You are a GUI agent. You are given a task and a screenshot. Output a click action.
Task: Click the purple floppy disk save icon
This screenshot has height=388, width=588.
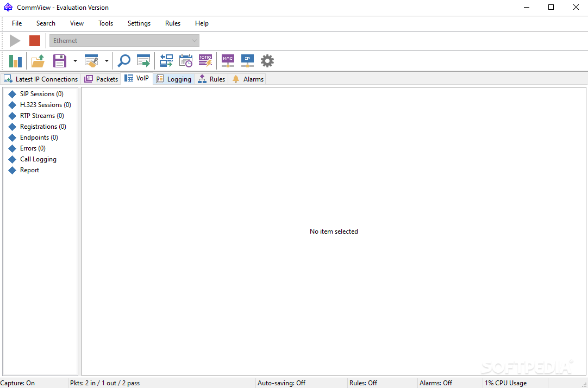tap(60, 61)
